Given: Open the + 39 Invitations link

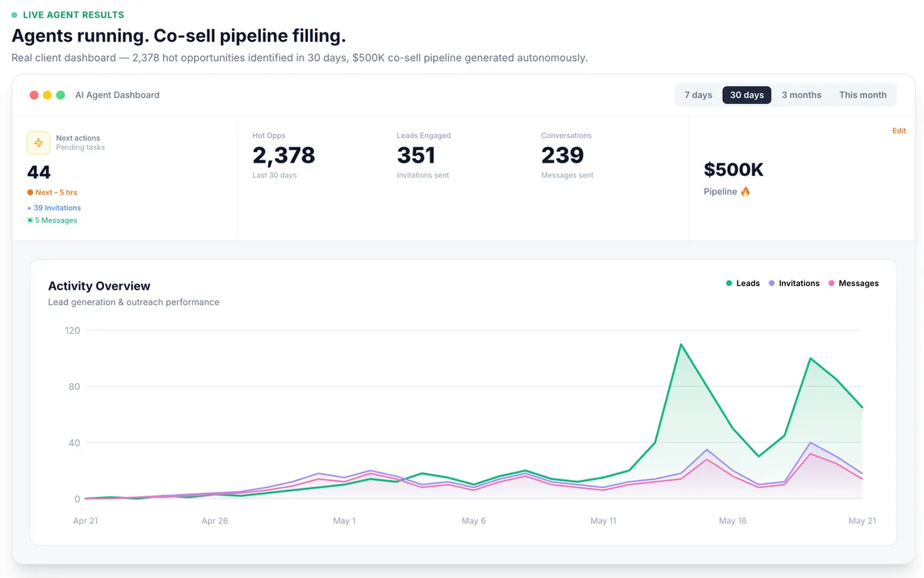Looking at the screenshot, I should 54,208.
